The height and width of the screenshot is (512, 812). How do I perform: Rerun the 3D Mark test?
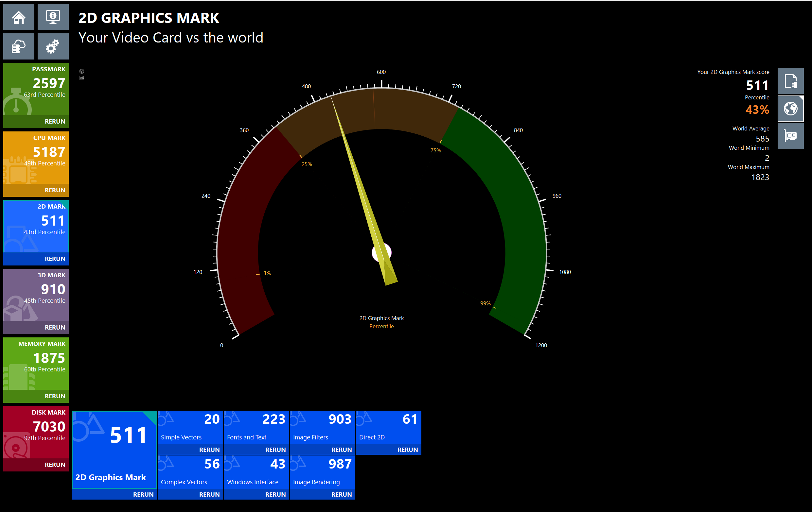click(x=55, y=328)
